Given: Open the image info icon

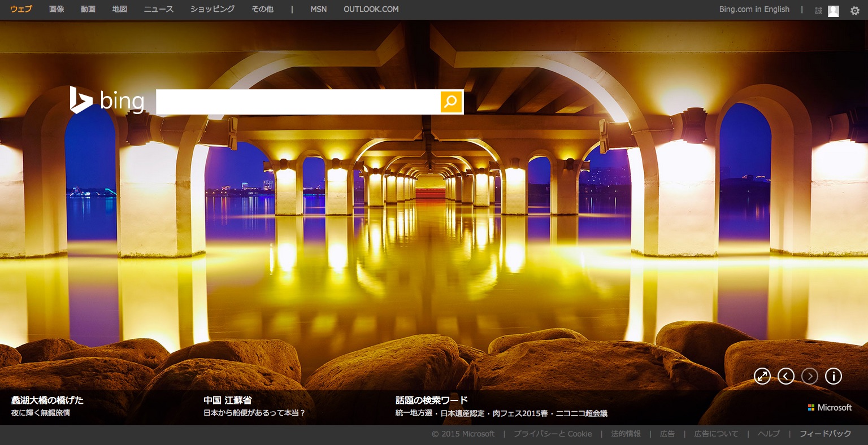Looking at the screenshot, I should (834, 376).
